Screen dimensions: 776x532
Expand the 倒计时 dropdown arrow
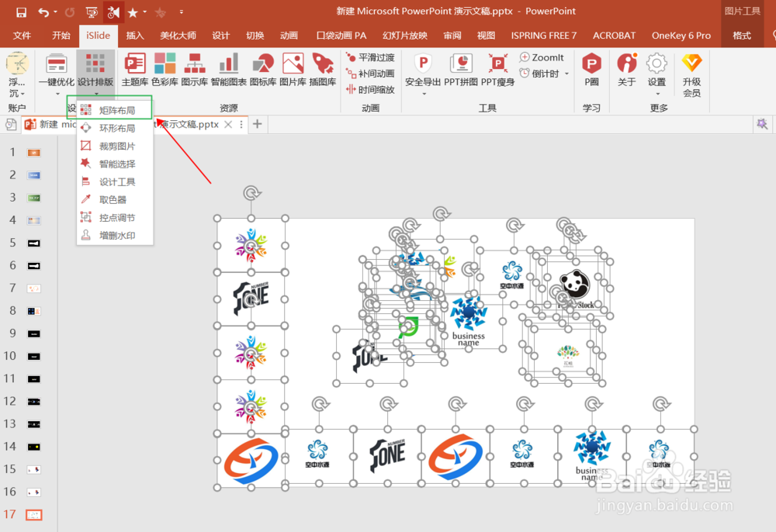click(566, 74)
